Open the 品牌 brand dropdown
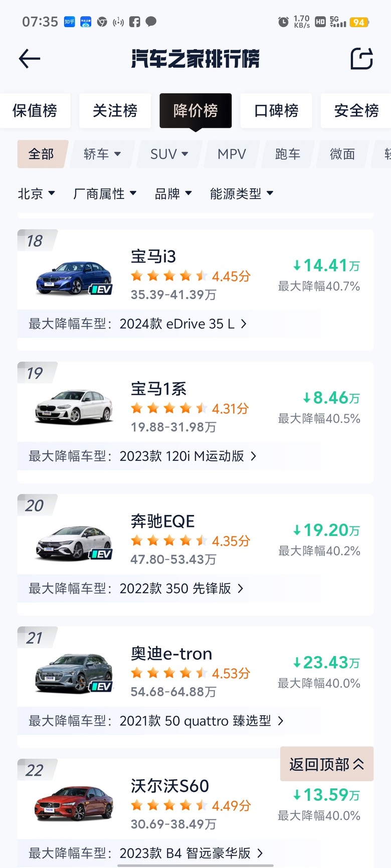The image size is (391, 868). (x=173, y=193)
